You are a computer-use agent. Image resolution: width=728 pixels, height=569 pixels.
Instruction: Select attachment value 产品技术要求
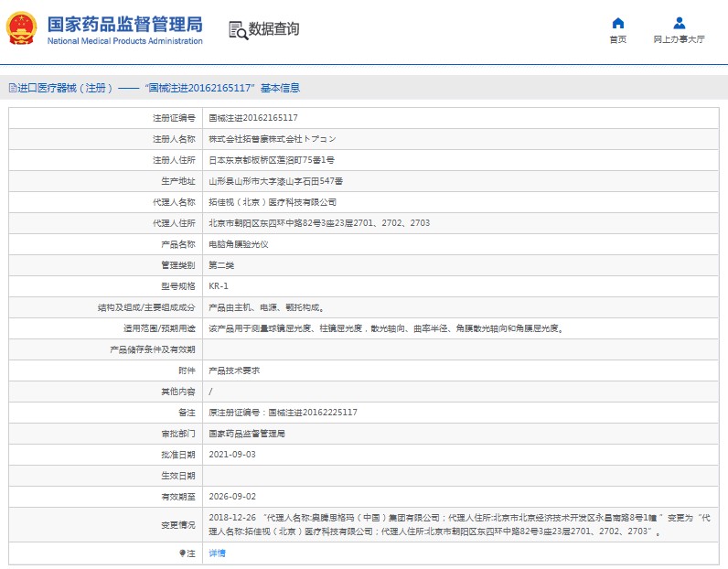(x=234, y=370)
